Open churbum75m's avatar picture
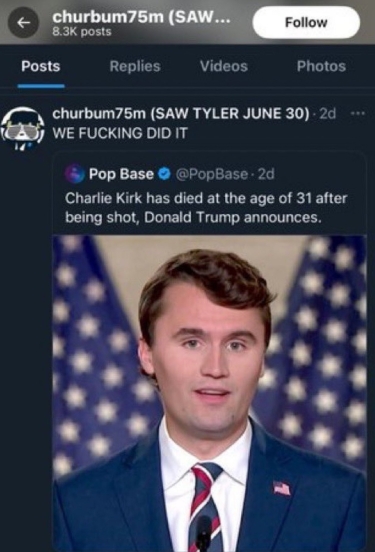This screenshot has height=552, width=375. pyautogui.click(x=23, y=128)
